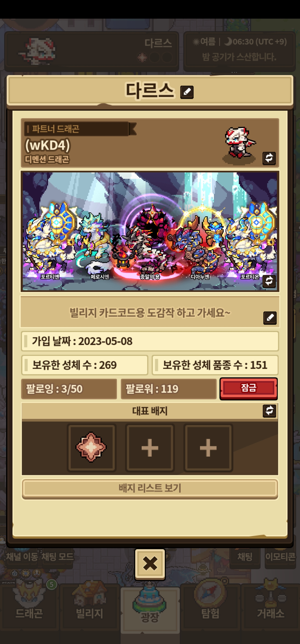This screenshot has width=300, height=644.
Task: Refresh the 대표 배지 selection icon
Action: point(269,411)
